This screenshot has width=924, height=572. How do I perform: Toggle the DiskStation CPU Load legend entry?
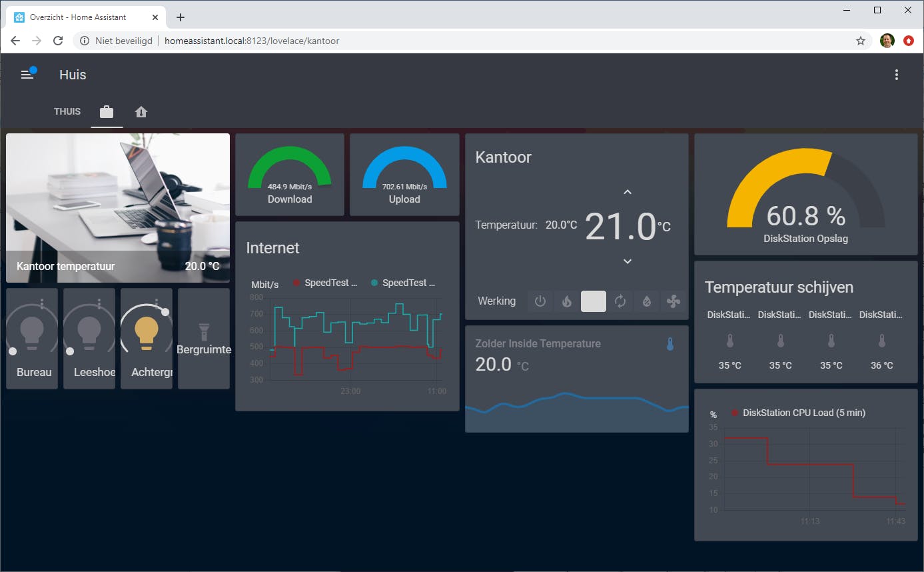(799, 413)
